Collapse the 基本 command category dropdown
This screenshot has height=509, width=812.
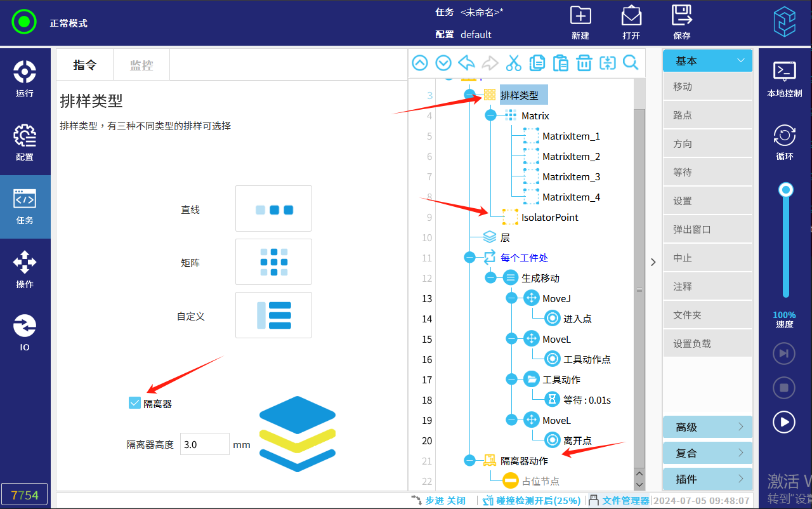pos(707,61)
